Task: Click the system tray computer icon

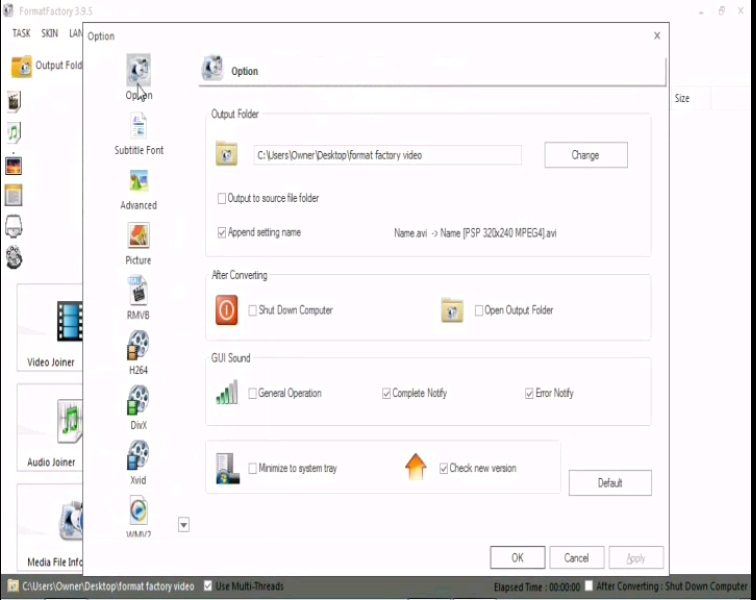Action: (227, 468)
